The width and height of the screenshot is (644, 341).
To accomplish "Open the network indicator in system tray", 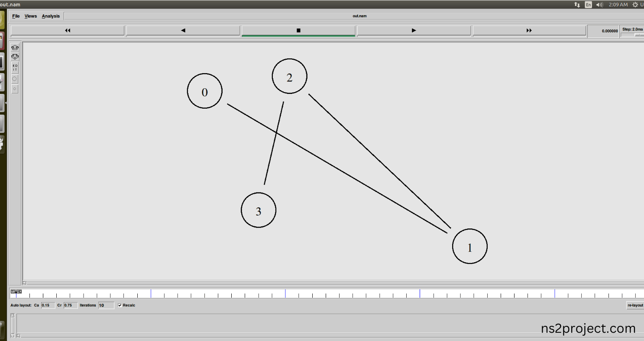I will point(577,5).
